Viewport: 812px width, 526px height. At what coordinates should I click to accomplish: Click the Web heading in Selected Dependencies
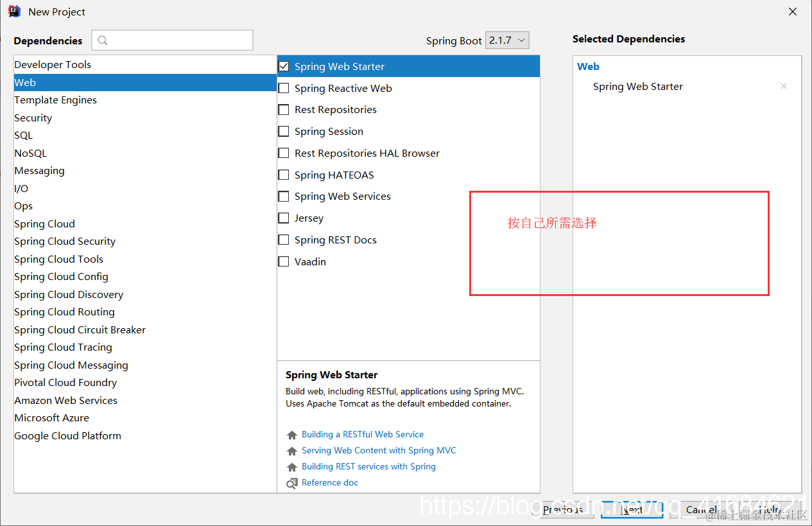(588, 66)
